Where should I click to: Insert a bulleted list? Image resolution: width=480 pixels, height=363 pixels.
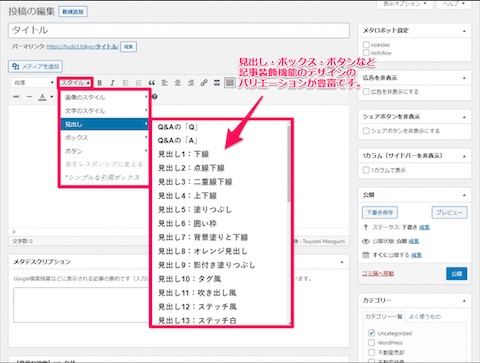(125, 83)
